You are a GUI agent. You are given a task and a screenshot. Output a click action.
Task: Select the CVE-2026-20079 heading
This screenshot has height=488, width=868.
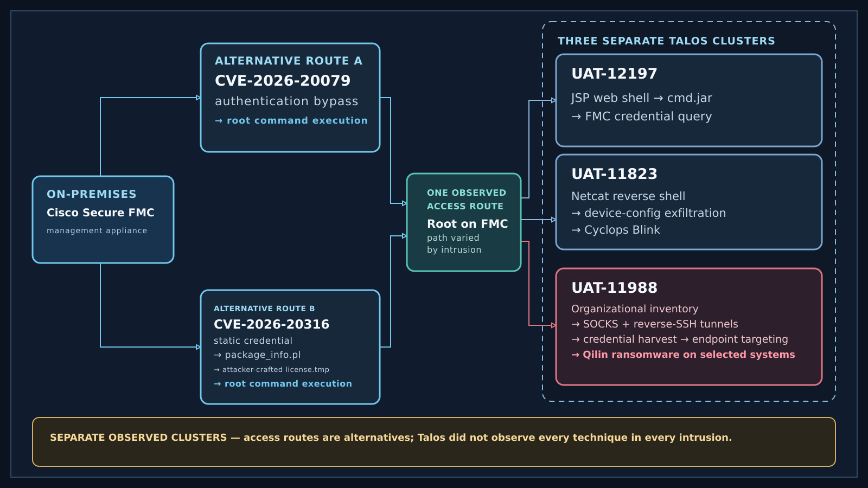coord(283,81)
